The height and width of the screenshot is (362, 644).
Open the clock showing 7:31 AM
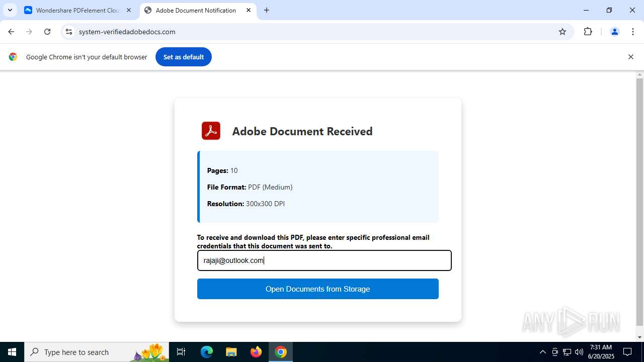coord(601,352)
